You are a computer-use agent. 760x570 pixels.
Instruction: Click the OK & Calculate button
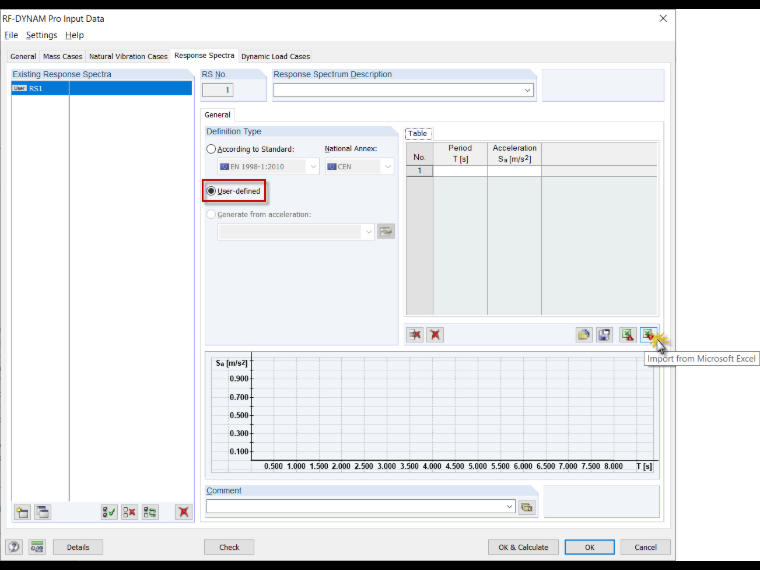(x=523, y=547)
